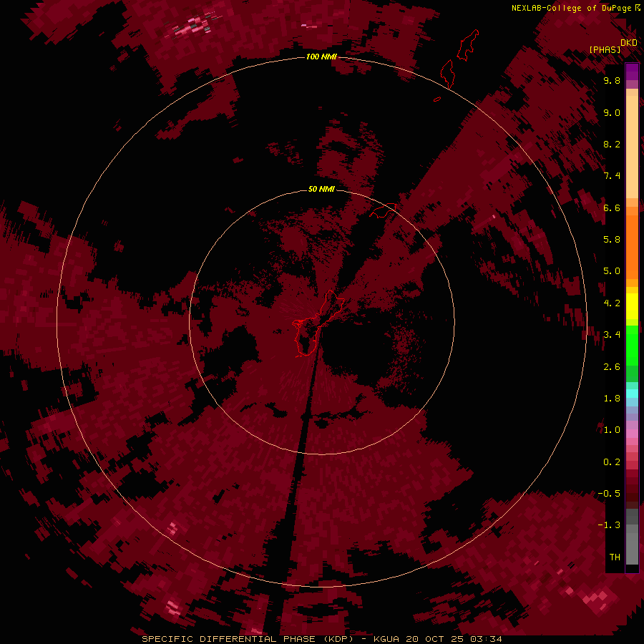Click the NEXLAB-College of DuPage credit text
The height and width of the screenshot is (644, 644).
[x=572, y=8]
